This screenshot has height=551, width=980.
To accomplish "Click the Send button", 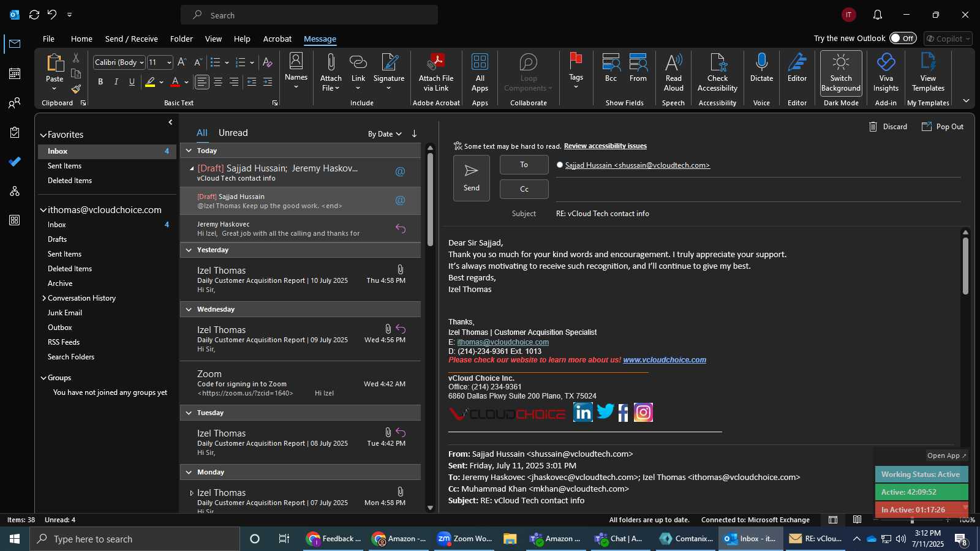I will tap(472, 178).
